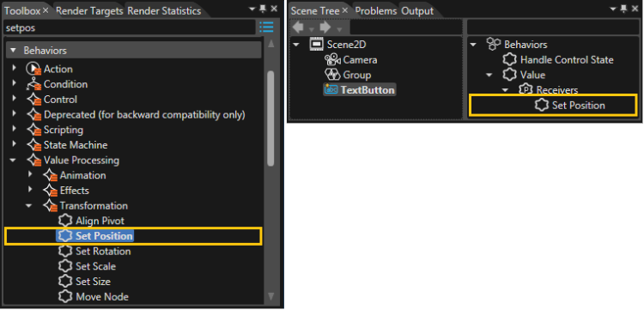Select Set Position under Receivers
The image size is (644, 310).
click(578, 106)
